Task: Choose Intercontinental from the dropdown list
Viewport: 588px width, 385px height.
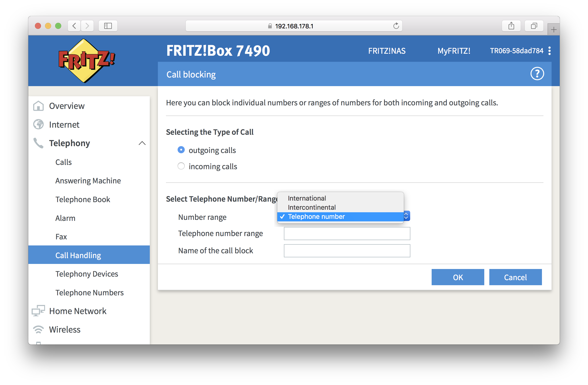Action: tap(341, 207)
